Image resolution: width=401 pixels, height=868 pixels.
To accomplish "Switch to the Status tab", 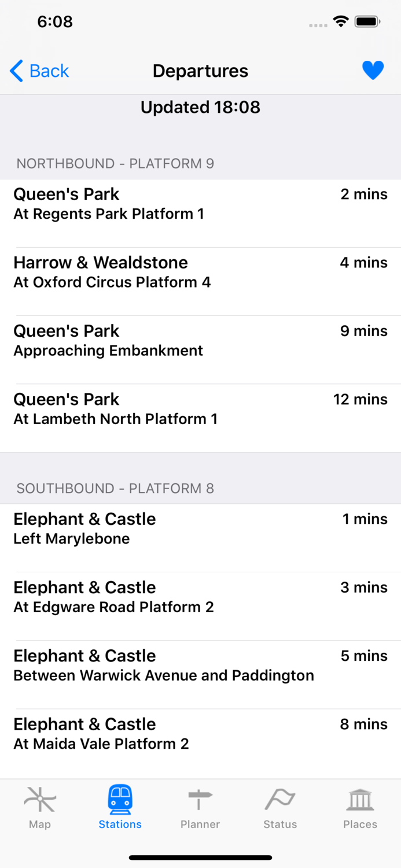I will [x=280, y=808].
